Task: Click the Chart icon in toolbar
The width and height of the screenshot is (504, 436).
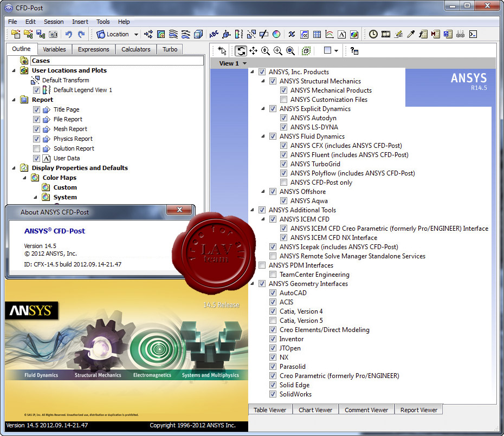Action: (329, 34)
